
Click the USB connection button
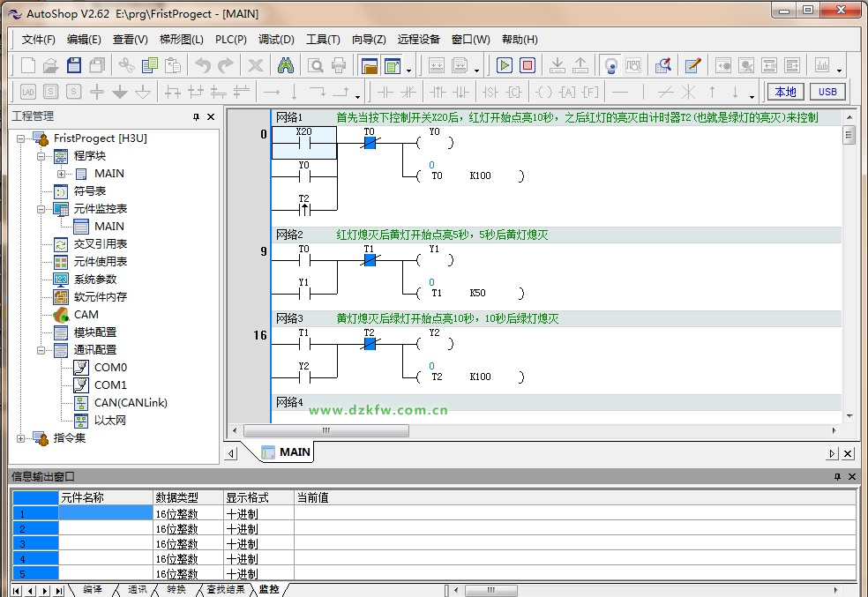827,92
